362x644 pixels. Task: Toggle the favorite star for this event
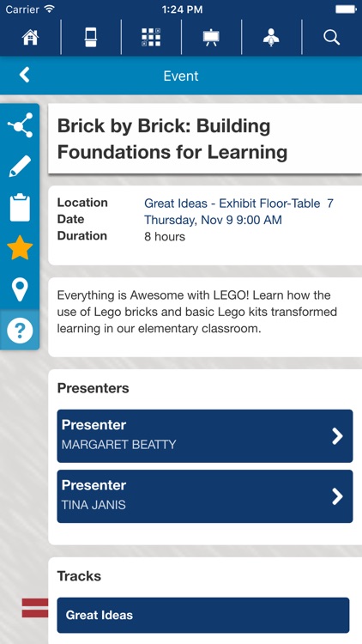pos(20,247)
